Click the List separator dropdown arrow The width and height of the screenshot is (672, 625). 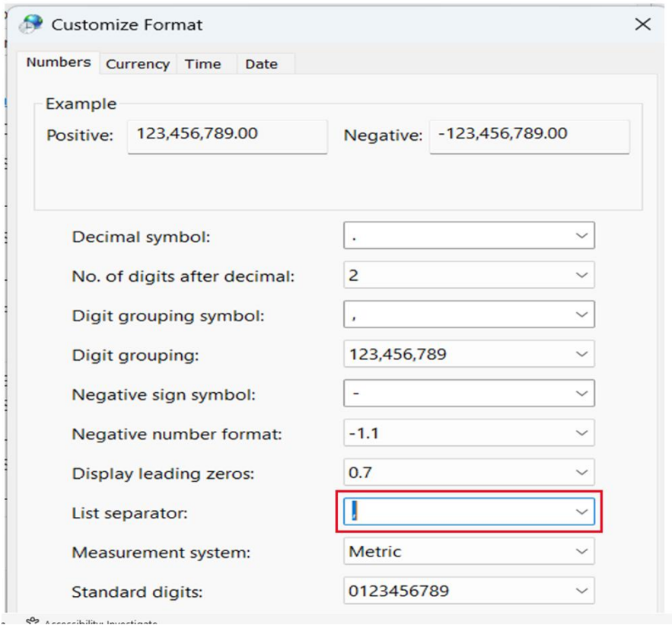tap(582, 512)
